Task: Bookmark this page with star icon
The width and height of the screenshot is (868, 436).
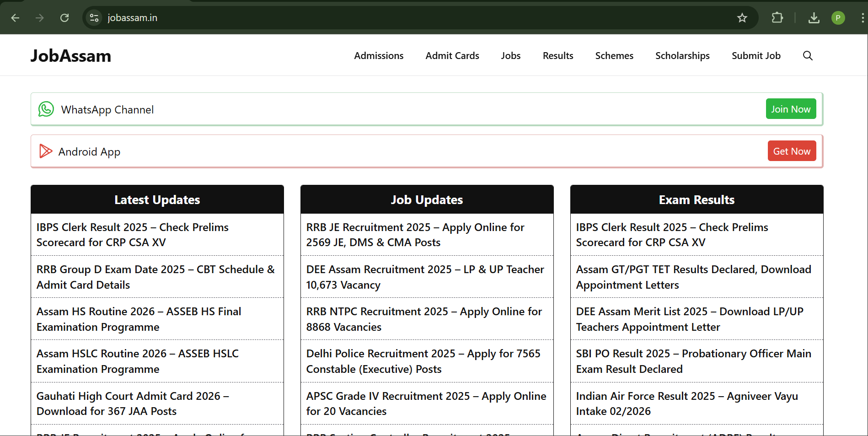Action: (x=742, y=18)
